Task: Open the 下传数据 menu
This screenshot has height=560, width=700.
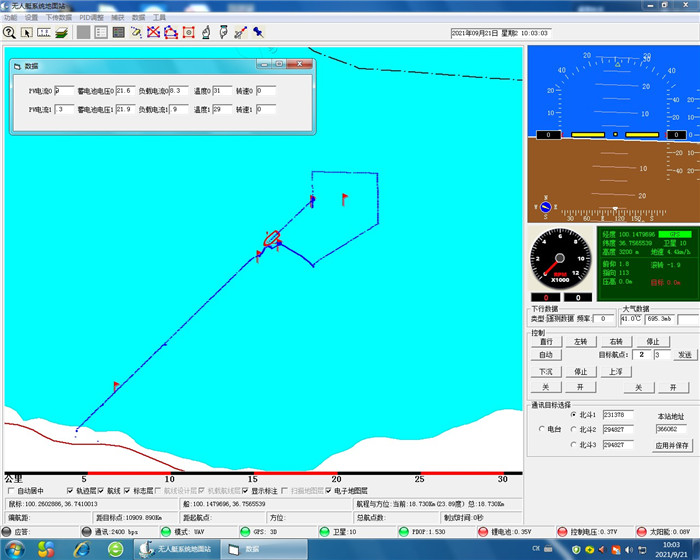Action: pyautogui.click(x=59, y=18)
